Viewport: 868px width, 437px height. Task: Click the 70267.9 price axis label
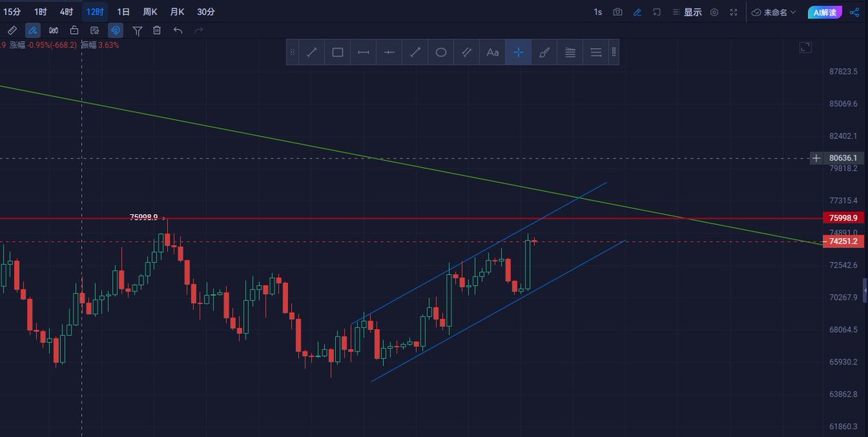coord(843,297)
